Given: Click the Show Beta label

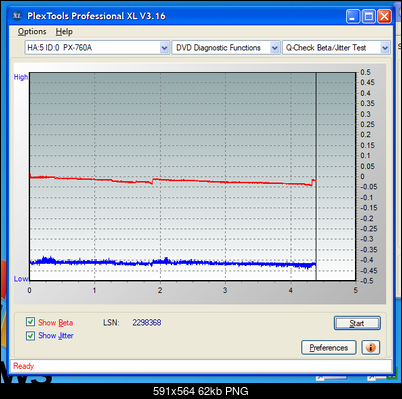Looking at the screenshot, I should point(55,323).
